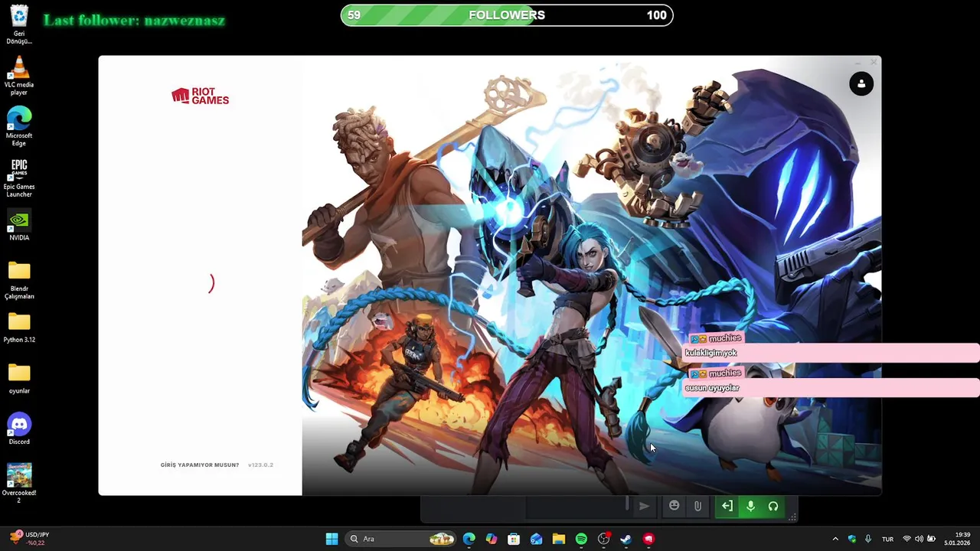Open Outlook from the taskbar
The image size is (980, 551).
[537, 539]
